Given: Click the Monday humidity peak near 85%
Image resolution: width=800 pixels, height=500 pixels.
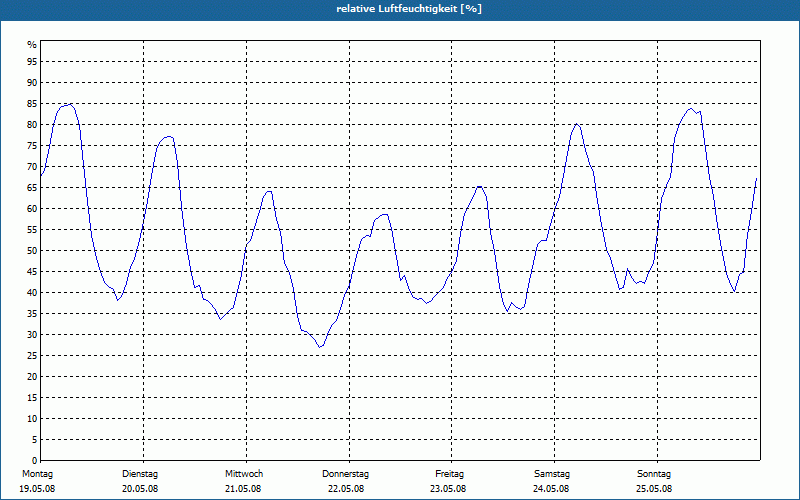Looking at the screenshot, I should pos(70,105).
